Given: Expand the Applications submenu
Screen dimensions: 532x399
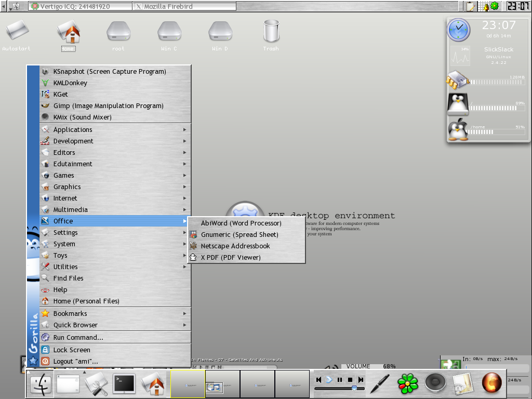Looking at the screenshot, I should coord(115,129).
